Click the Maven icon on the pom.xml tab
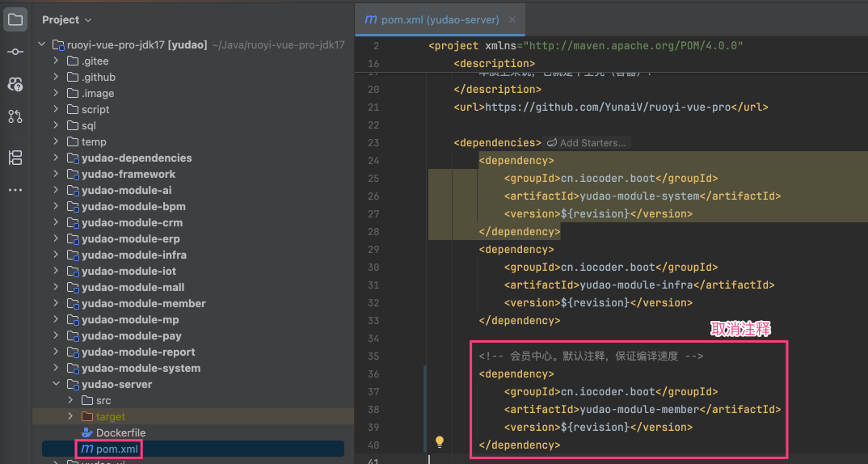 (x=371, y=19)
